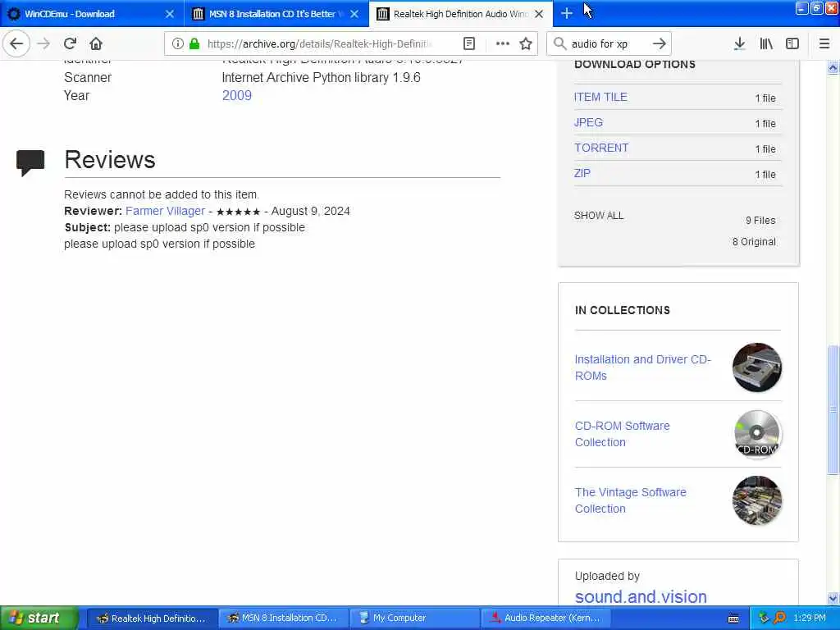Submit the search with the arrow button
840x630 pixels.
660,44
